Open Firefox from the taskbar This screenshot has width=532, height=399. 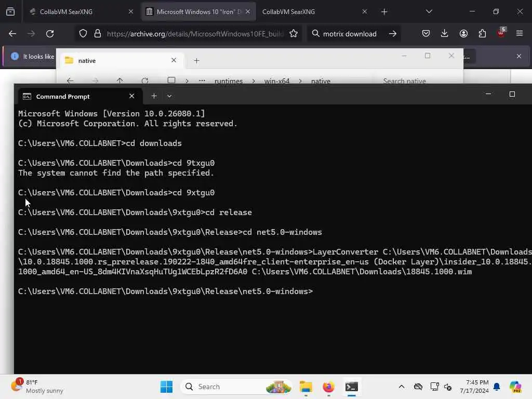[x=328, y=387]
